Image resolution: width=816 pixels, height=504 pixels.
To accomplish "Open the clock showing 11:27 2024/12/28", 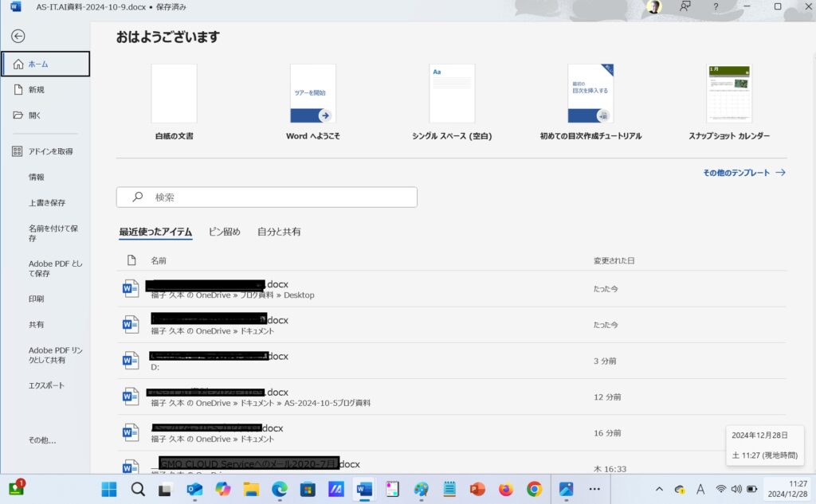I will click(x=787, y=489).
